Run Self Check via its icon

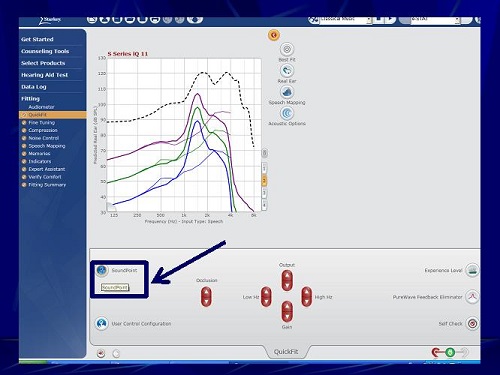tap(472, 323)
